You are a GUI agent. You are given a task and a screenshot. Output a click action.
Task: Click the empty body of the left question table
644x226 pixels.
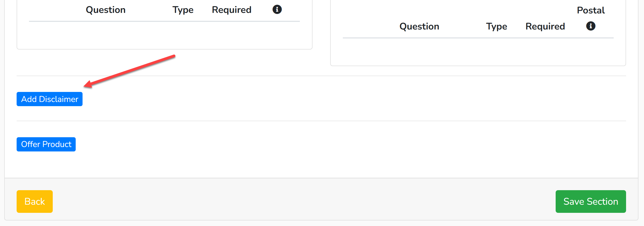tap(164, 35)
